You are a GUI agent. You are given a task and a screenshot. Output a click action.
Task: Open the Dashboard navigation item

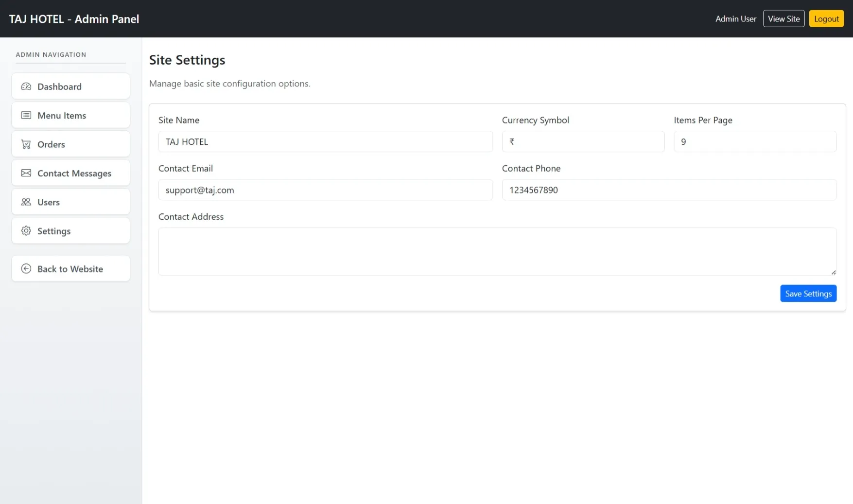[x=70, y=87]
